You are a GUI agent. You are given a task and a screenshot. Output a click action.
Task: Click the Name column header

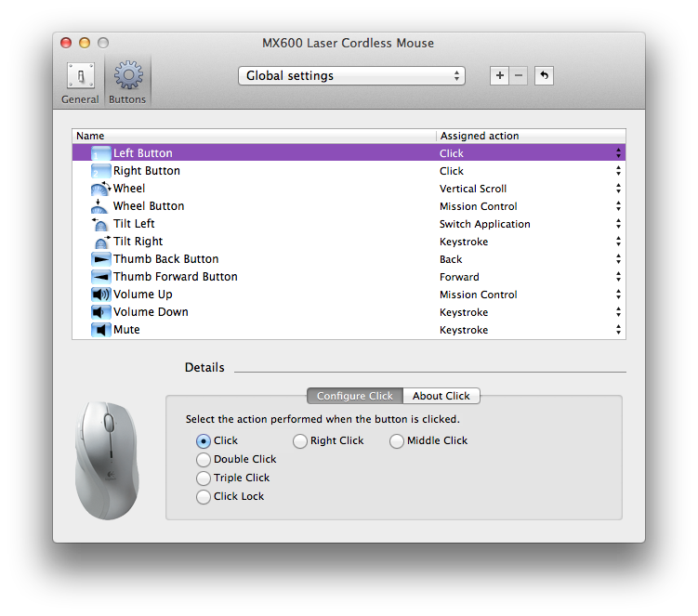click(254, 136)
